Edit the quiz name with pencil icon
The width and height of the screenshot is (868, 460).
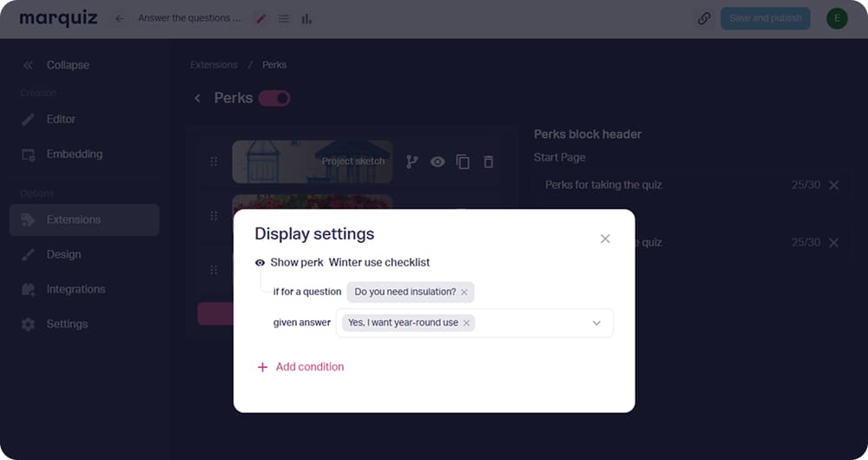[x=260, y=19]
